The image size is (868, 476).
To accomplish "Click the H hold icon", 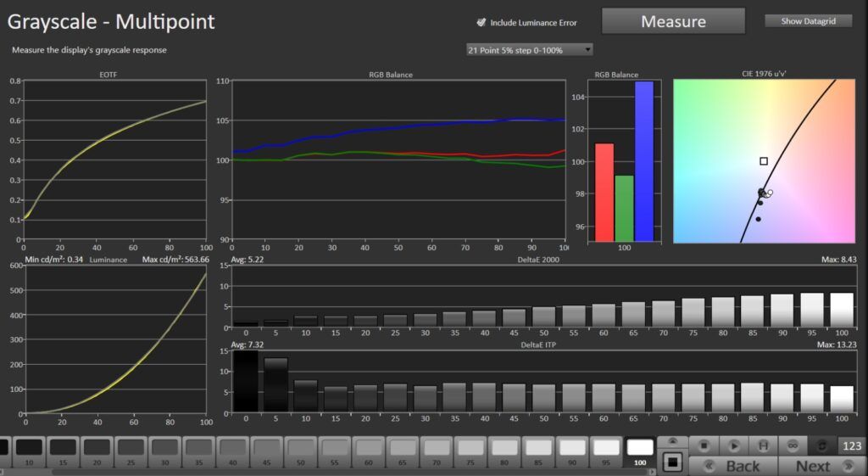I will click(764, 445).
